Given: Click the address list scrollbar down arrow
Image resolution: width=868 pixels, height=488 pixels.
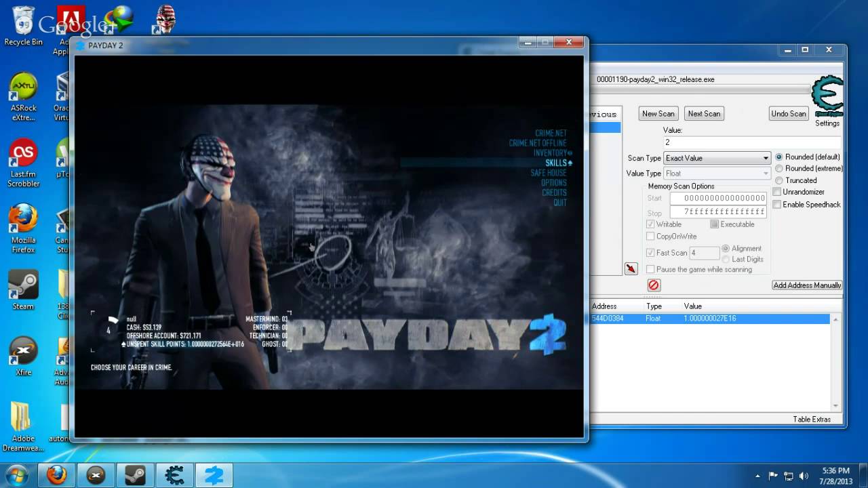Looking at the screenshot, I should [x=836, y=405].
